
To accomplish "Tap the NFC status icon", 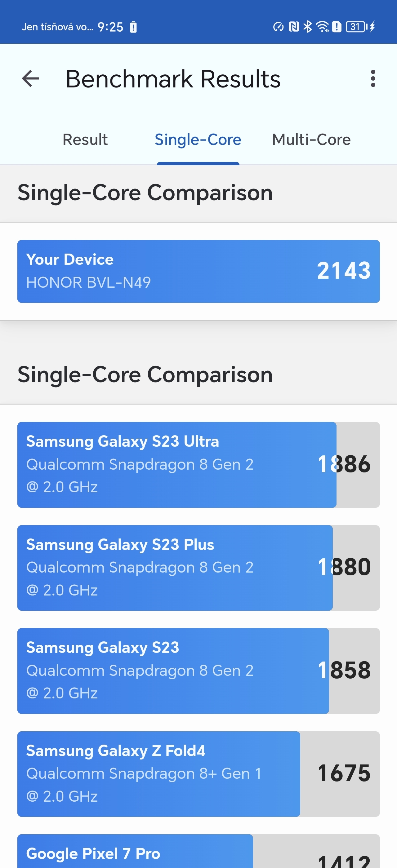I will 294,27.
